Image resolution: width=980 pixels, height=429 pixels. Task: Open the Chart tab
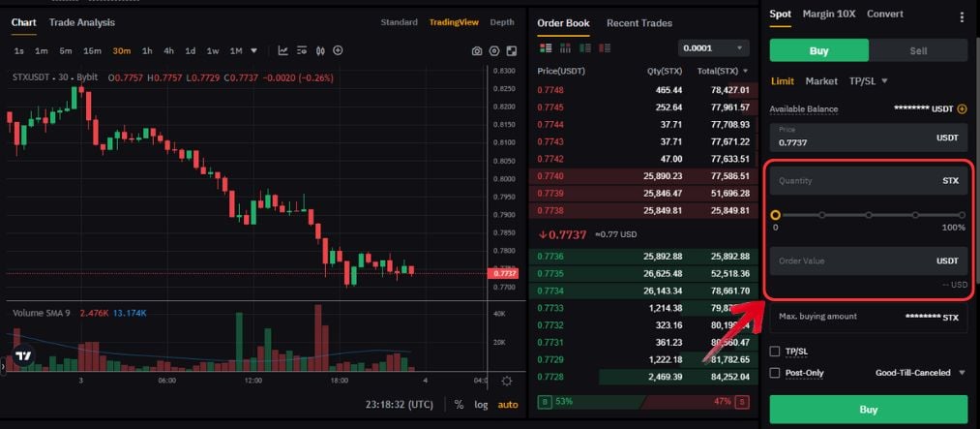pos(24,22)
